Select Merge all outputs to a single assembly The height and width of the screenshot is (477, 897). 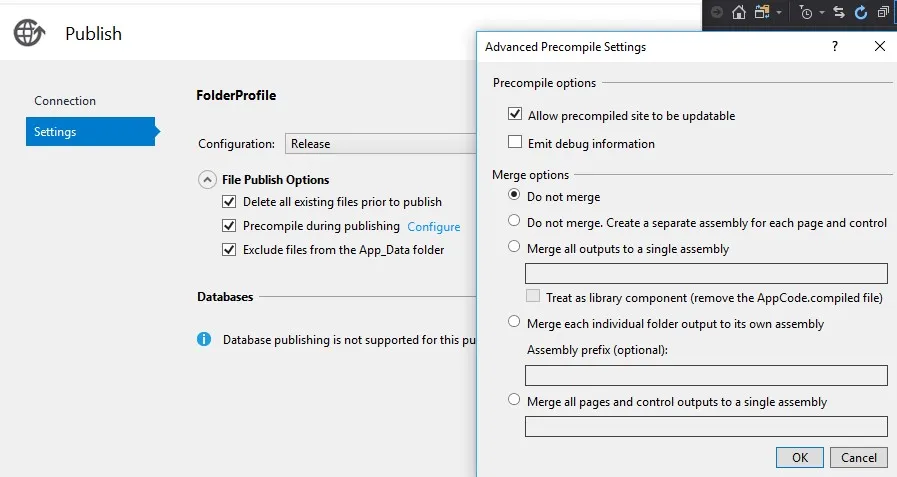(x=514, y=247)
